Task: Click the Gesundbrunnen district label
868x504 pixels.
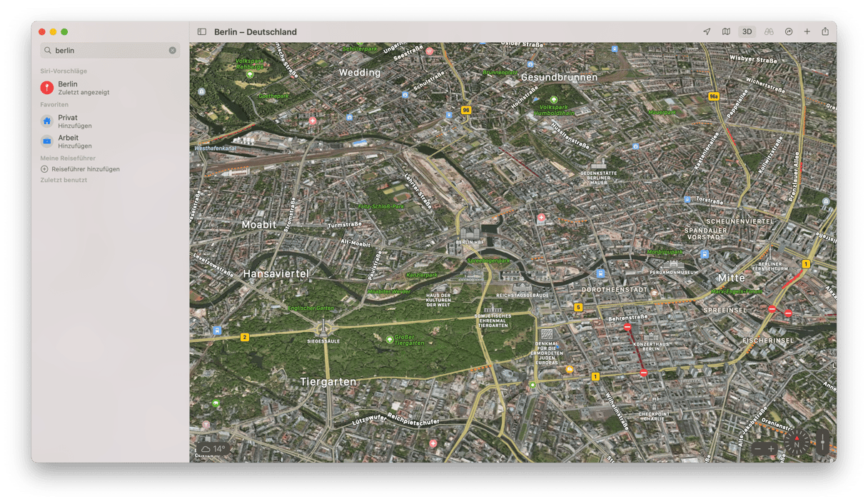Action: coord(559,77)
